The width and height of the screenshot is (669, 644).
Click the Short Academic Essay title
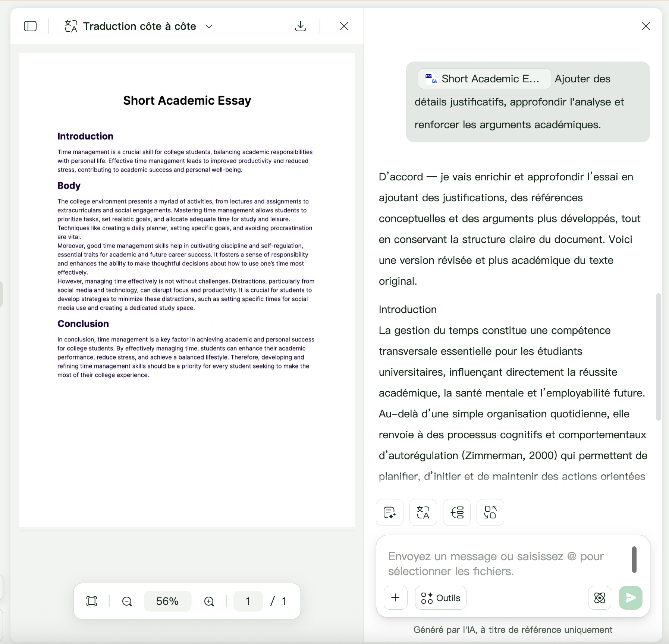pos(187,100)
